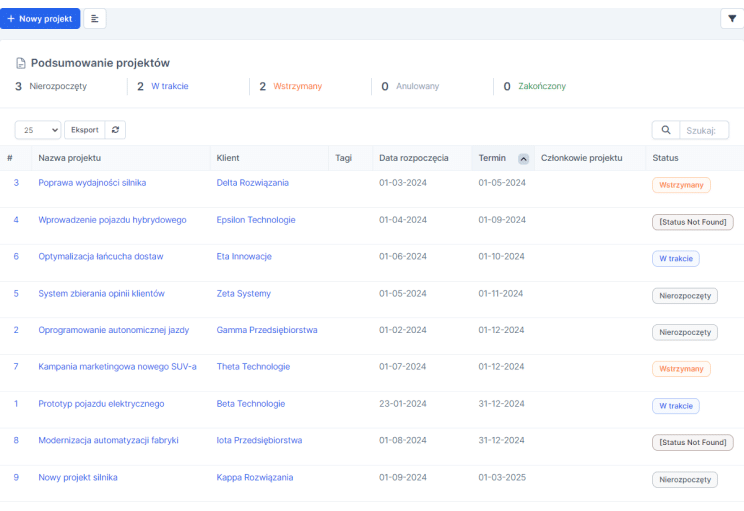Open the list view icon beside Nowy projekt
744x511 pixels.
[x=95, y=19]
